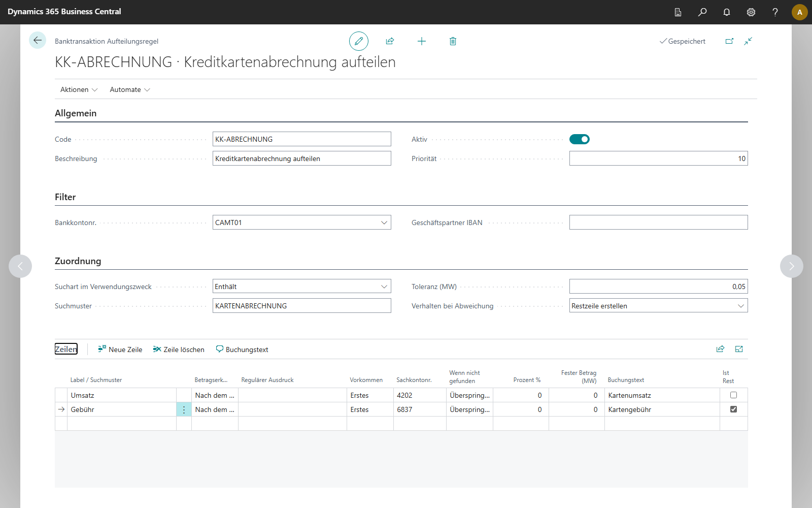Uncheck Ist Rest for Gebühr row
Screen dimensions: 812x508
pyautogui.click(x=733, y=409)
